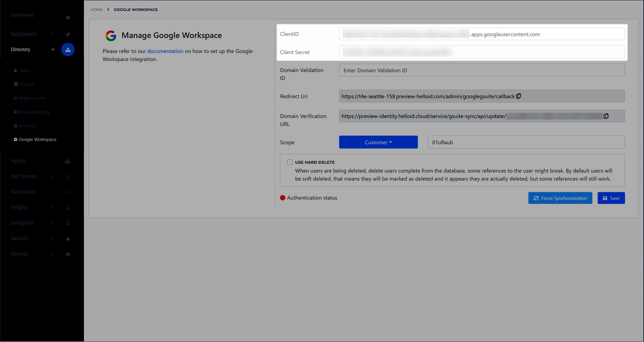Click the Domain Verification URL field

(482, 116)
